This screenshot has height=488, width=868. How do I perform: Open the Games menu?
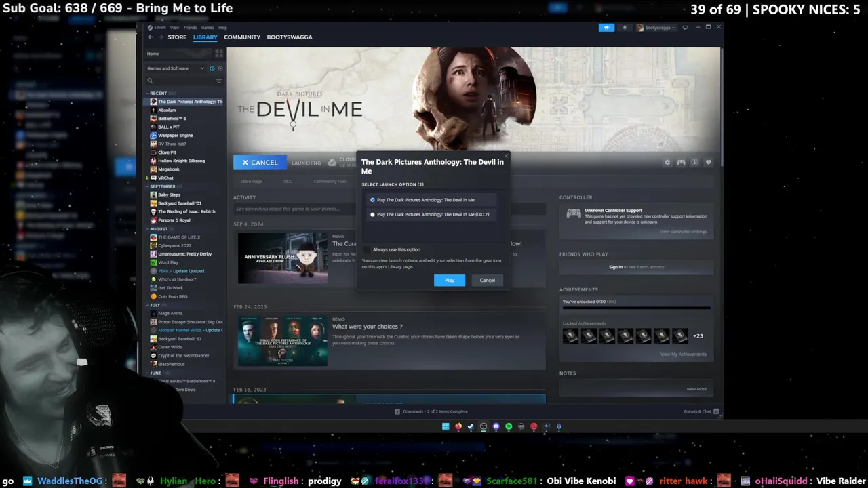pos(207,28)
